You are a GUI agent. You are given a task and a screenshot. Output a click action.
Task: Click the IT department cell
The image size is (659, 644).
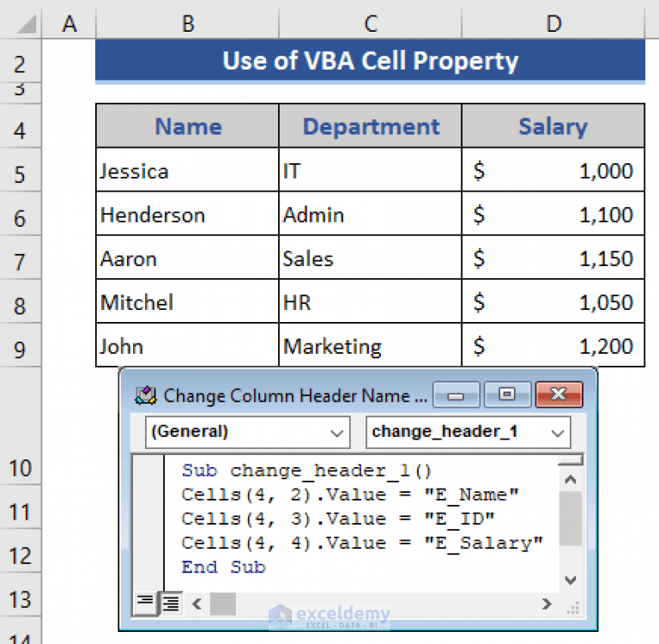[371, 170]
